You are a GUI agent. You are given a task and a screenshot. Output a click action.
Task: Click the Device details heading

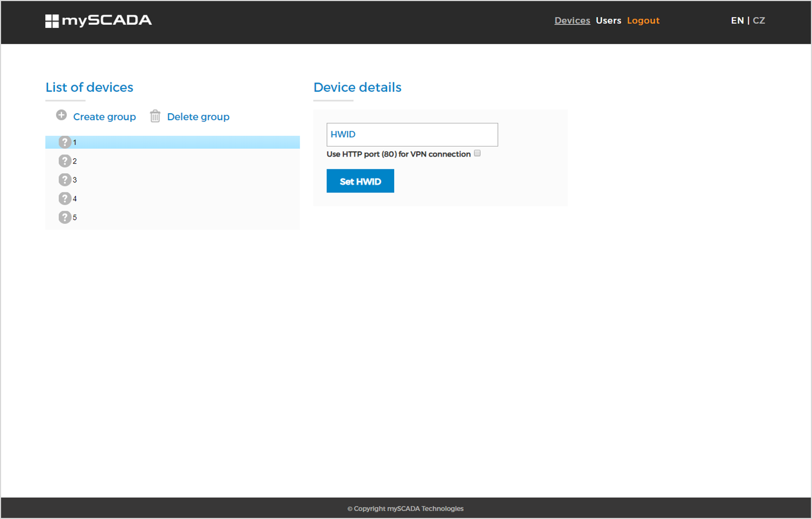[357, 87]
